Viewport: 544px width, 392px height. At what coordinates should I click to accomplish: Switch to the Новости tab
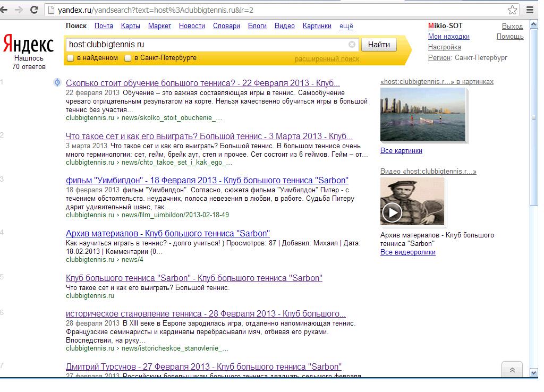(192, 26)
